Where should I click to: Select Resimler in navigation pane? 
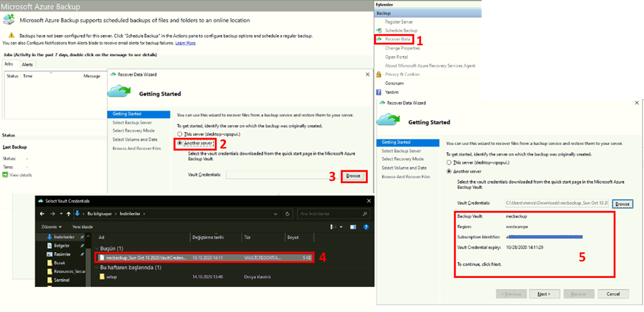(64, 254)
